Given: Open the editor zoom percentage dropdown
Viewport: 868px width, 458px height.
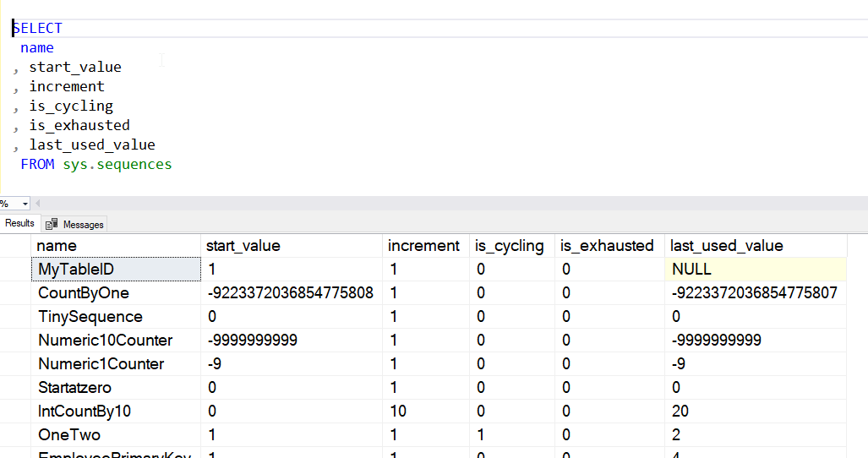Looking at the screenshot, I should (25, 204).
